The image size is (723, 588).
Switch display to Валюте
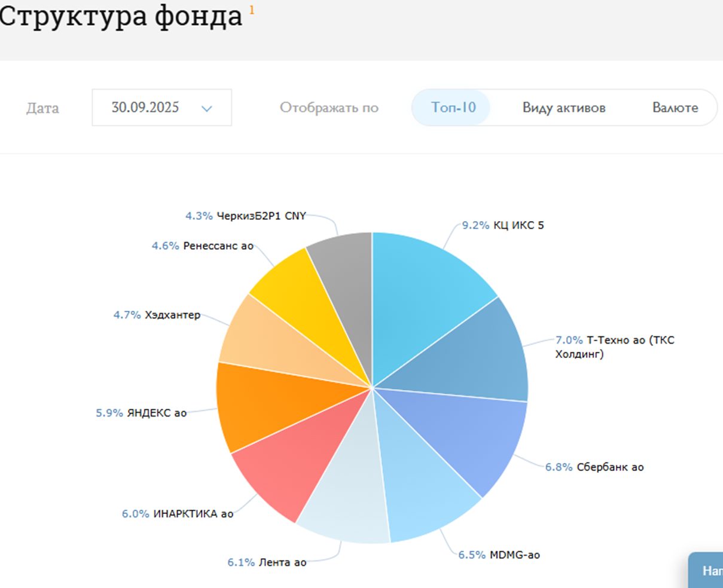675,108
